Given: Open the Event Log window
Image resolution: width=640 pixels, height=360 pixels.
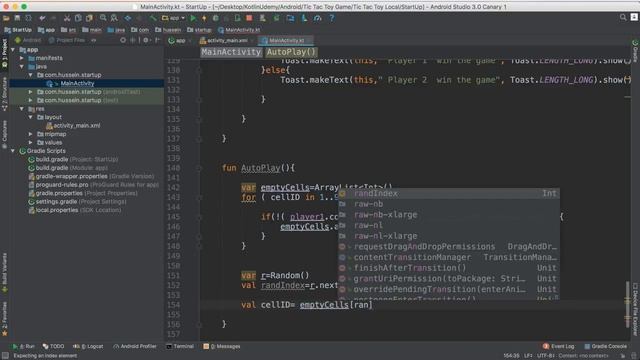Looking at the screenshot, I should pos(558,346).
